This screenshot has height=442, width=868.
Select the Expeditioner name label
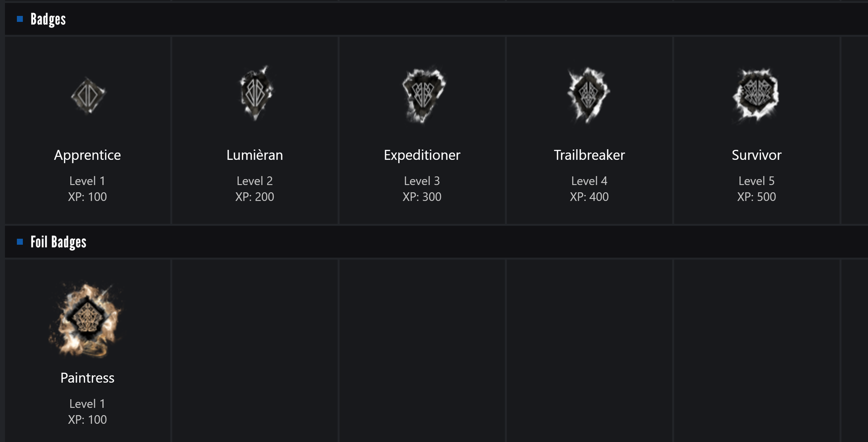click(422, 155)
